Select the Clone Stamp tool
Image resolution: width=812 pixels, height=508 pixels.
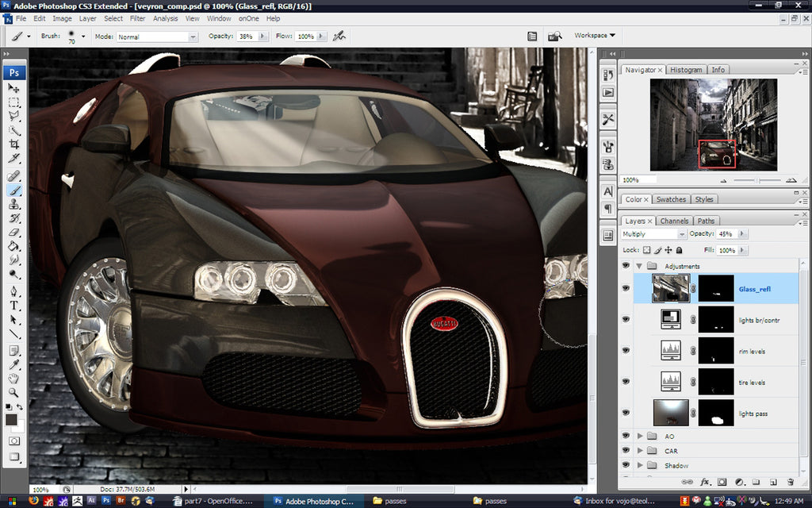tap(14, 206)
